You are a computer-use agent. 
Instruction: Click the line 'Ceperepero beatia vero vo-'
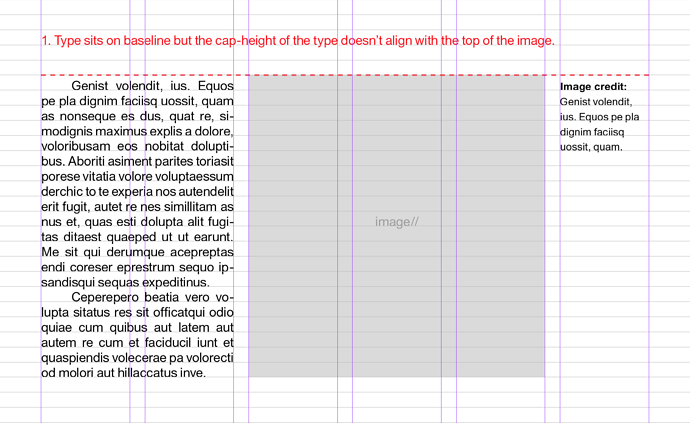pyautogui.click(x=152, y=297)
